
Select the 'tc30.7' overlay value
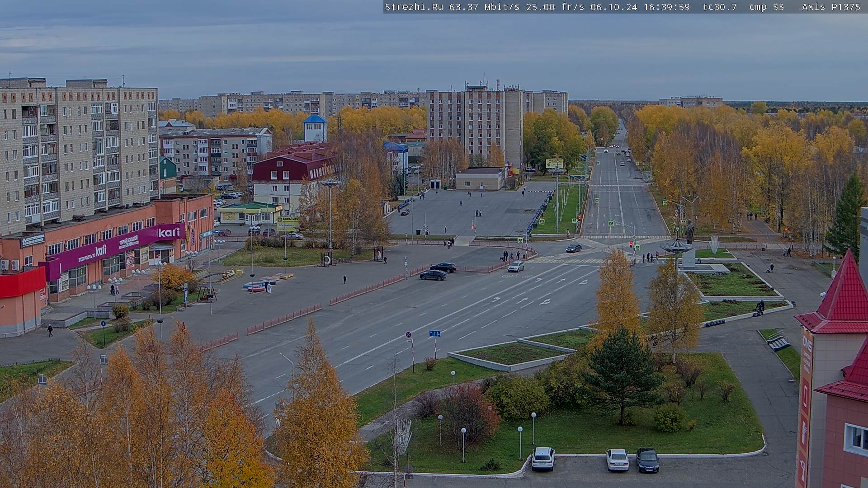(720, 7)
